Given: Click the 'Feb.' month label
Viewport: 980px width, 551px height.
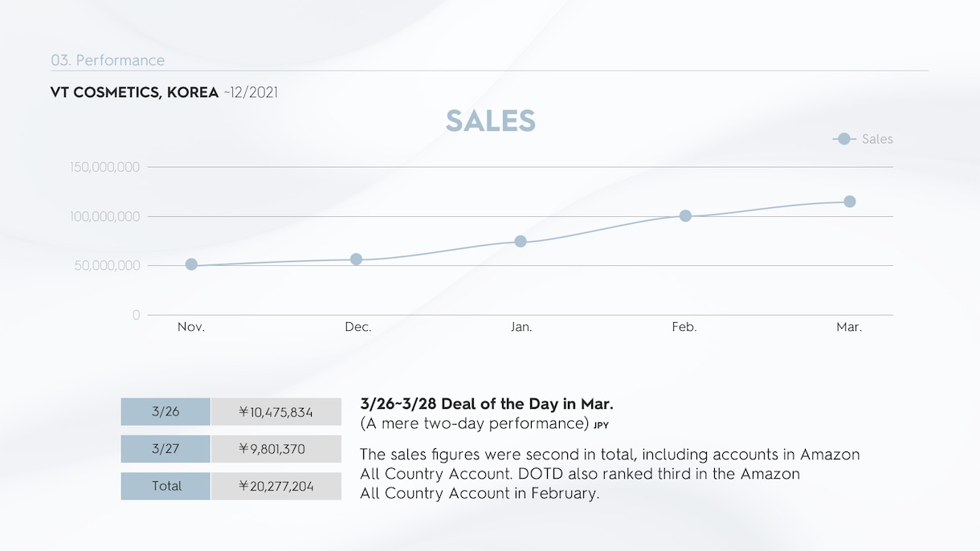Looking at the screenshot, I should (684, 327).
